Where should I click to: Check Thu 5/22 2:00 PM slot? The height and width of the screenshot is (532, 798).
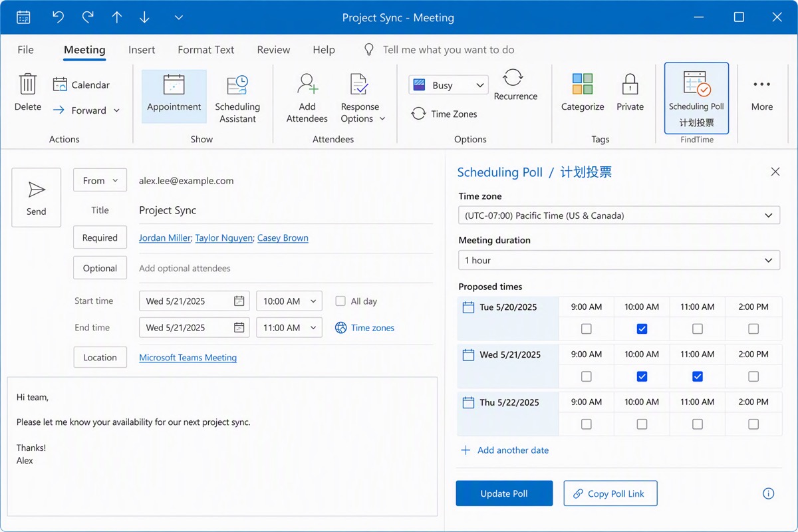753,424
